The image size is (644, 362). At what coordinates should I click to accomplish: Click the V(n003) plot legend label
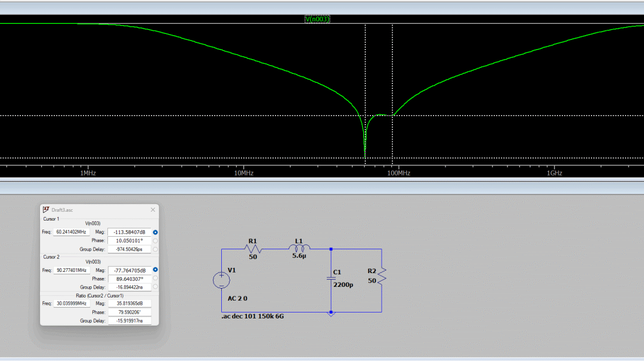(318, 18)
